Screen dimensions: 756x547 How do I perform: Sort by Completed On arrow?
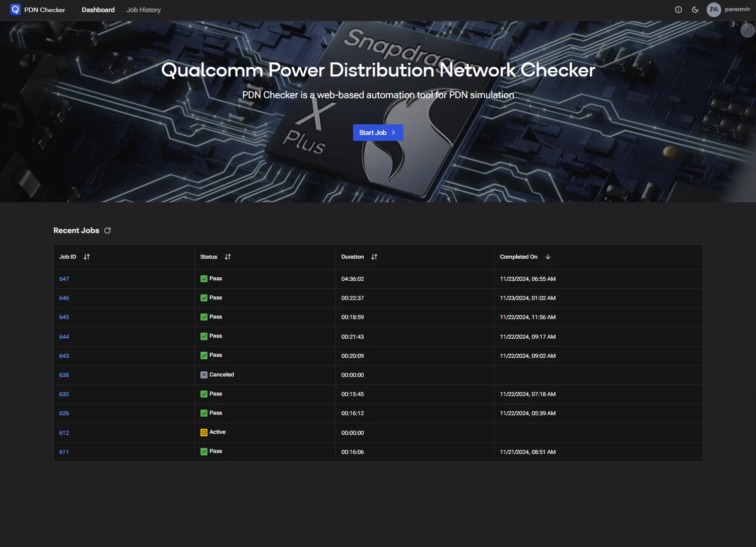pos(548,257)
